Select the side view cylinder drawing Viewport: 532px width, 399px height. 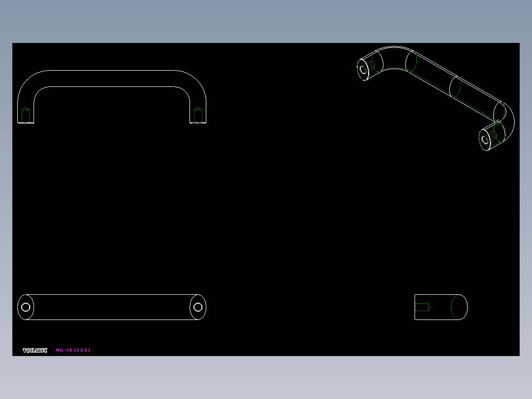[x=441, y=307]
